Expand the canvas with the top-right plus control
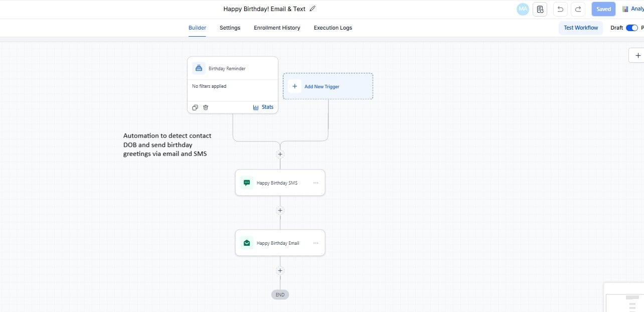Screen dimensions: 644x312 (637, 55)
